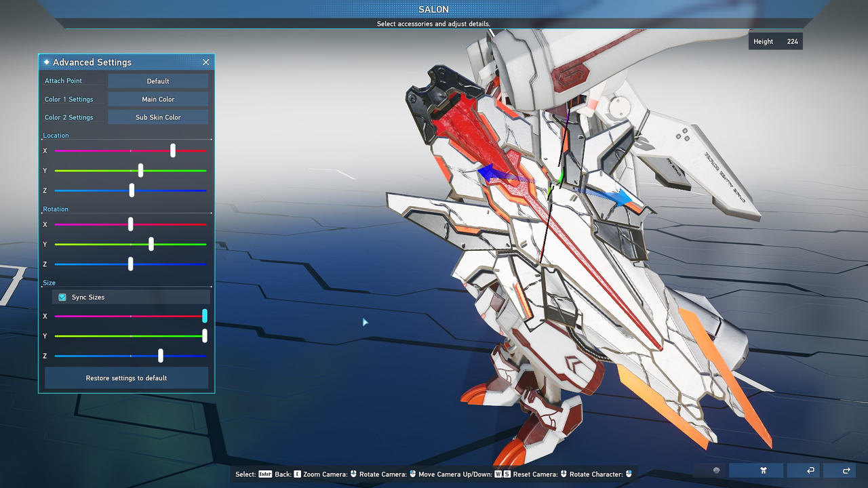The height and width of the screenshot is (488, 868).
Task: Click the Size Z slider handle
Action: [x=160, y=355]
